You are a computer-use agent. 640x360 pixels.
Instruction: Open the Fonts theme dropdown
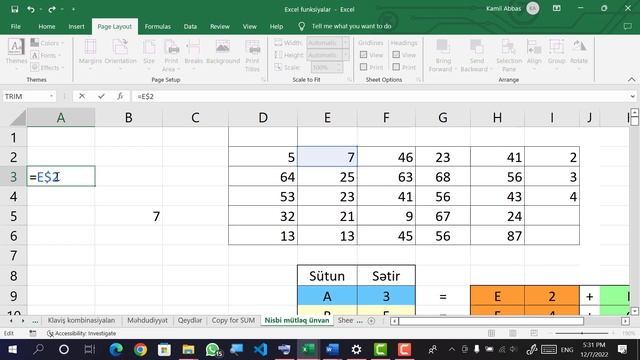(x=46, y=55)
